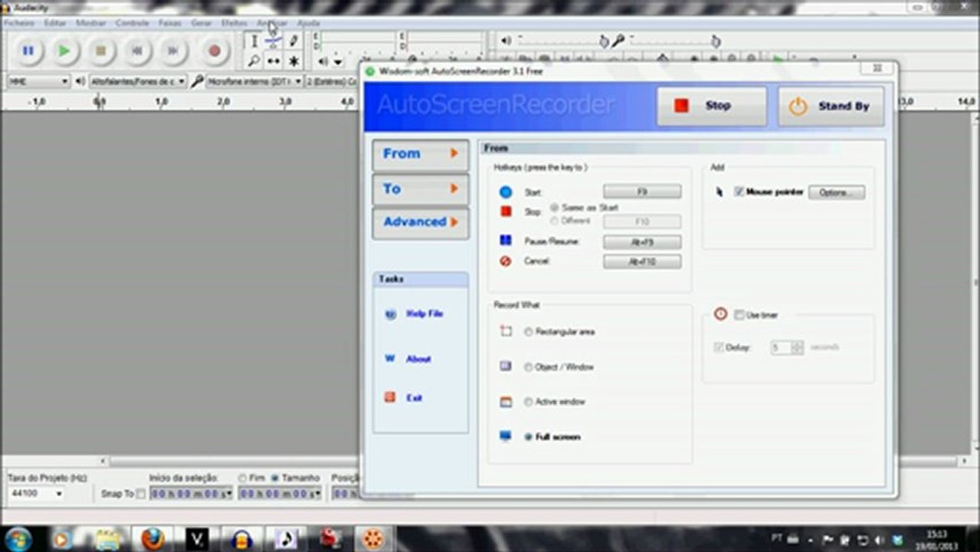Viewport: 980px width, 552px height.
Task: Click the mouse pointer arrow icon
Action: [719, 192]
